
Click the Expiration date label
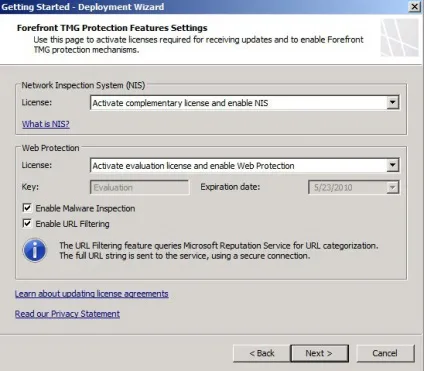pos(230,187)
